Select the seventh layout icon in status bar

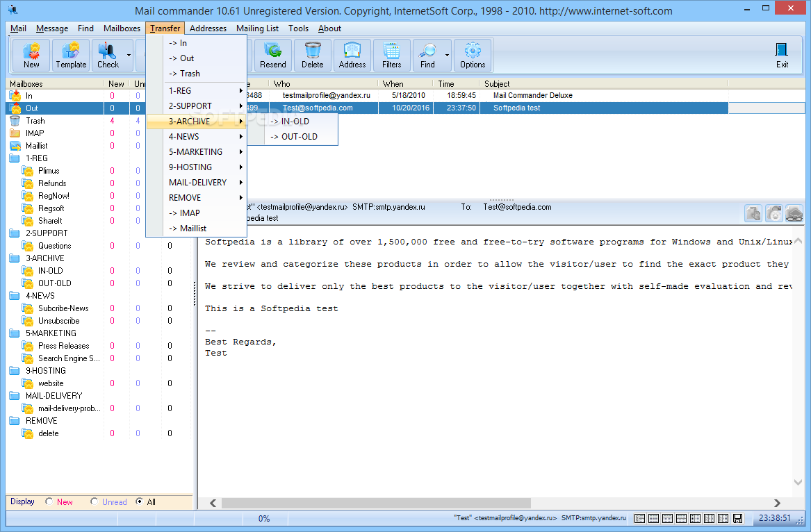click(x=723, y=518)
